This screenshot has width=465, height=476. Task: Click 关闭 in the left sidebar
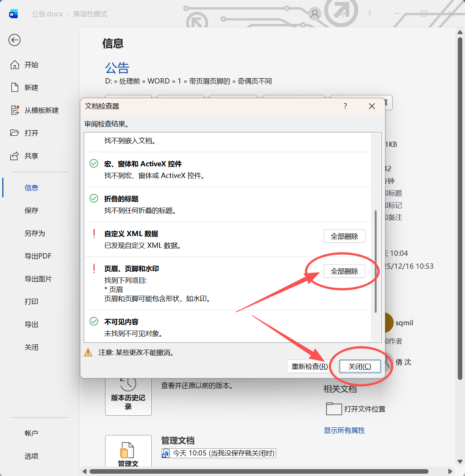31,347
